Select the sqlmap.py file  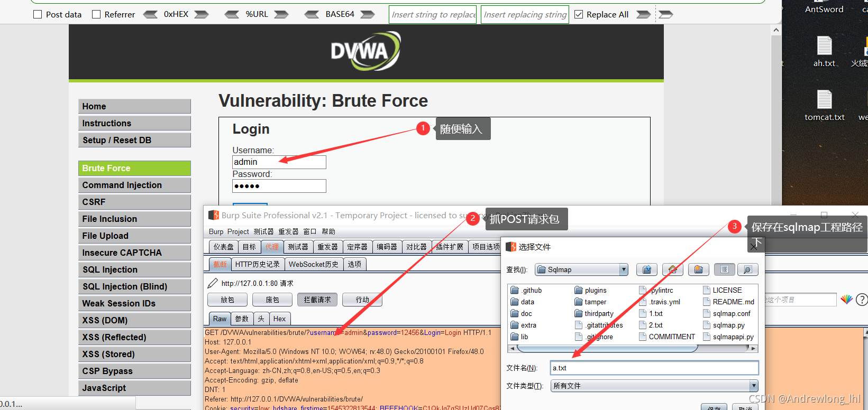(x=724, y=325)
